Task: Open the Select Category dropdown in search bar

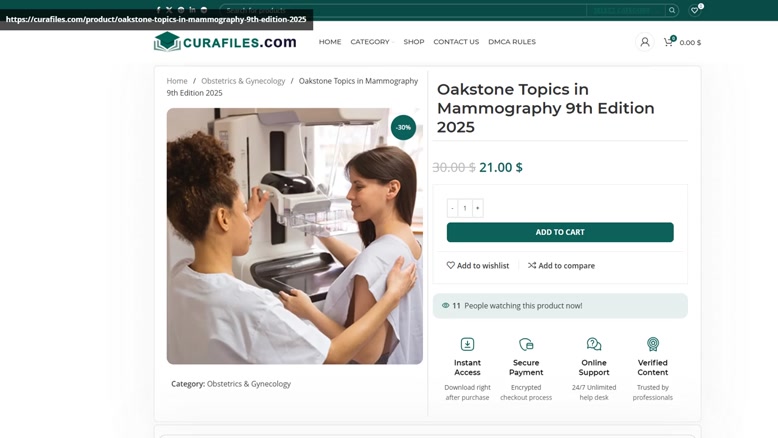Action: pyautogui.click(x=625, y=10)
